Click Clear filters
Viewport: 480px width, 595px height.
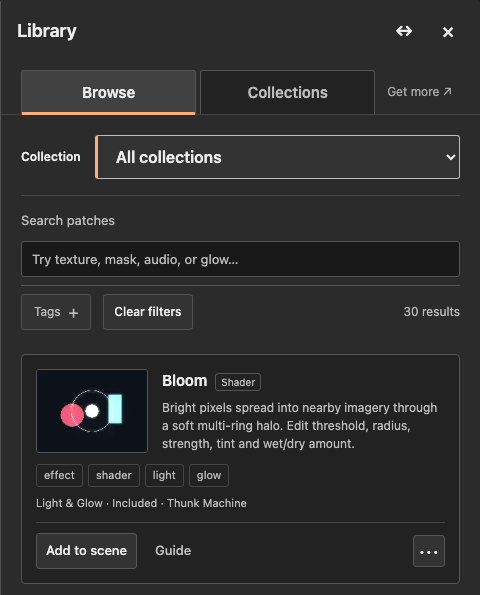[x=148, y=312]
